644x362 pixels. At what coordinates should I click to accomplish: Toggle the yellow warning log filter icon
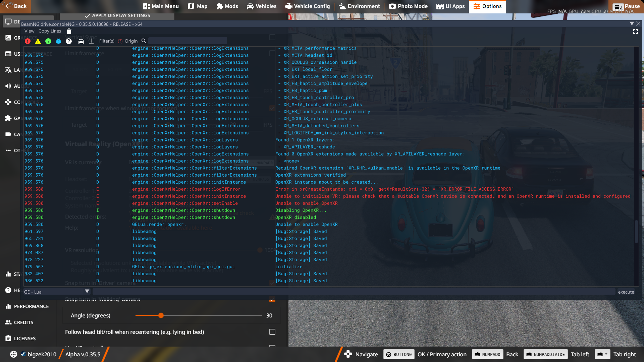pos(38,41)
